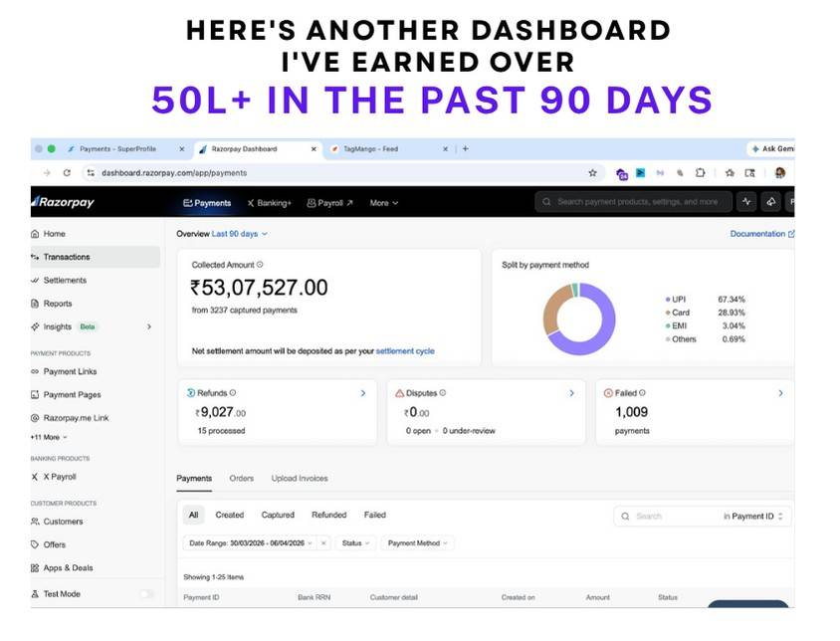Image resolution: width=840 pixels, height=641 pixels.
Task: Click the announcements icon in header
Action: coord(771,201)
